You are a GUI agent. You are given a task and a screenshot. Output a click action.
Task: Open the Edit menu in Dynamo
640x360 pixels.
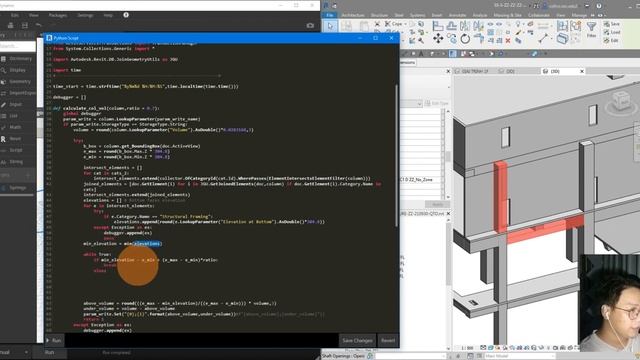[15, 15]
